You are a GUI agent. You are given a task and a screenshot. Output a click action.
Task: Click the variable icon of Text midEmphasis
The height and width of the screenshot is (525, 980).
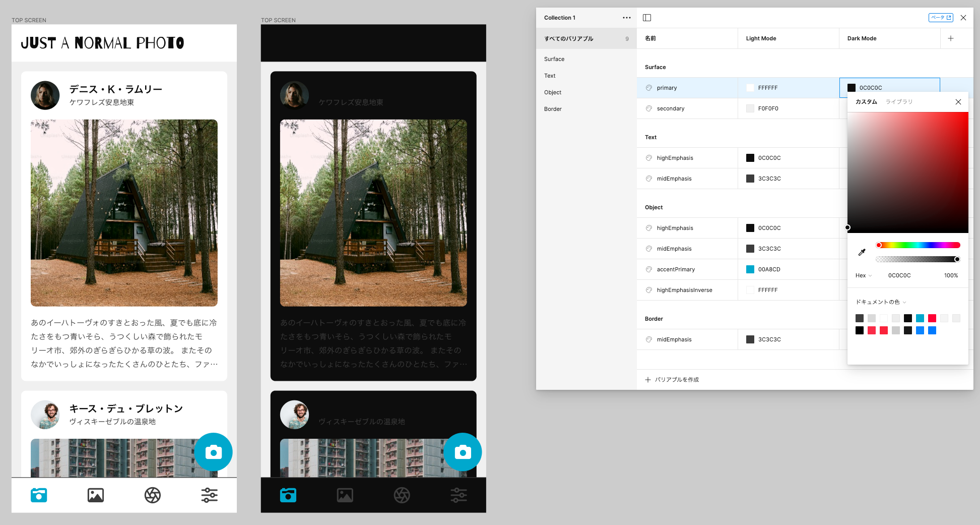[649, 179]
